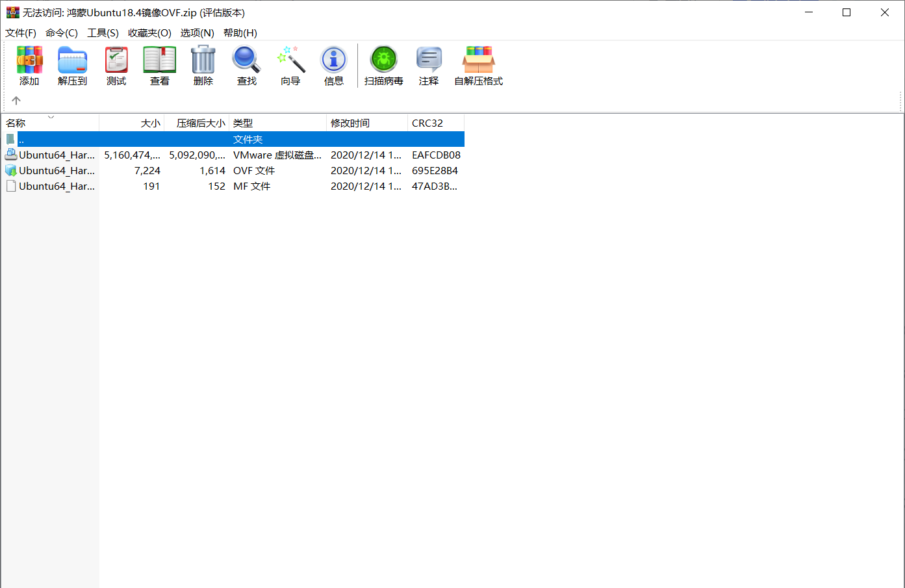Open the 收藏夹(O) menu
The width and height of the screenshot is (905, 588).
pyautogui.click(x=149, y=33)
